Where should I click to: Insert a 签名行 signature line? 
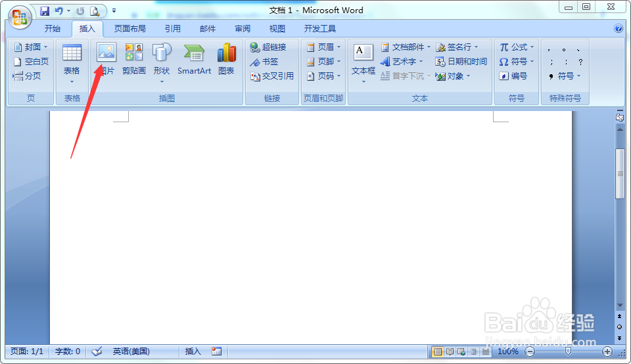tap(457, 47)
